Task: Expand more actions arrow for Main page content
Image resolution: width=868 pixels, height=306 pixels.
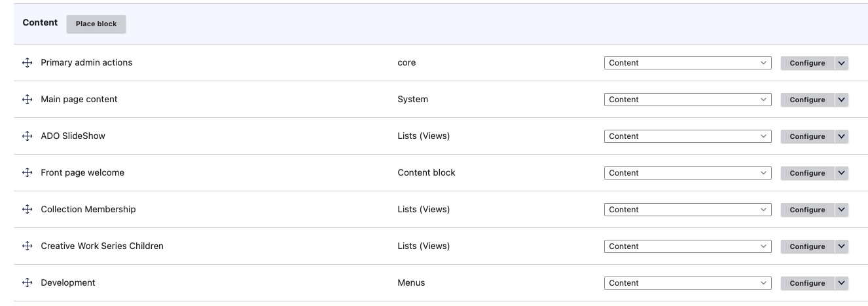Action: [x=842, y=100]
